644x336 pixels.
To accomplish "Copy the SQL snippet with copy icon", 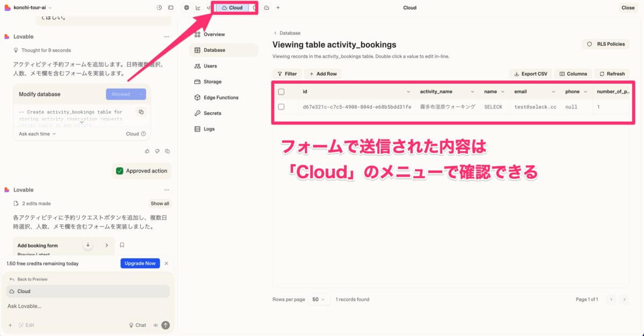I will point(141,112).
